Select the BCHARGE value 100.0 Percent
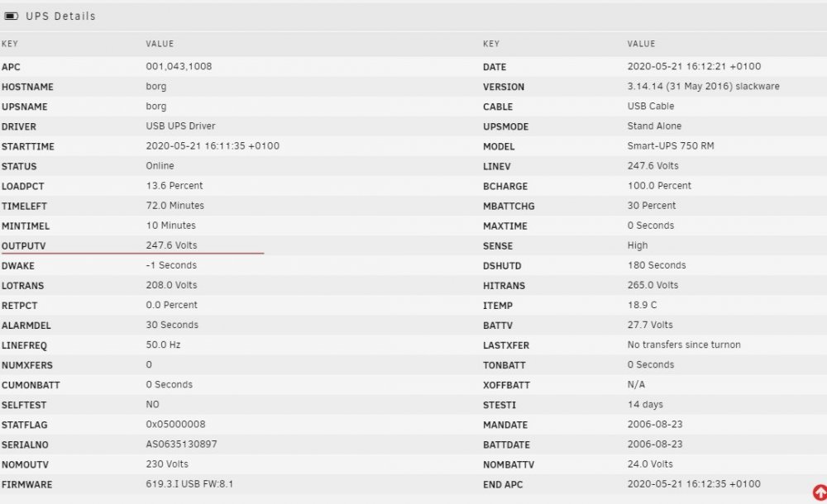Screen dimensions: 827x504 click(659, 186)
